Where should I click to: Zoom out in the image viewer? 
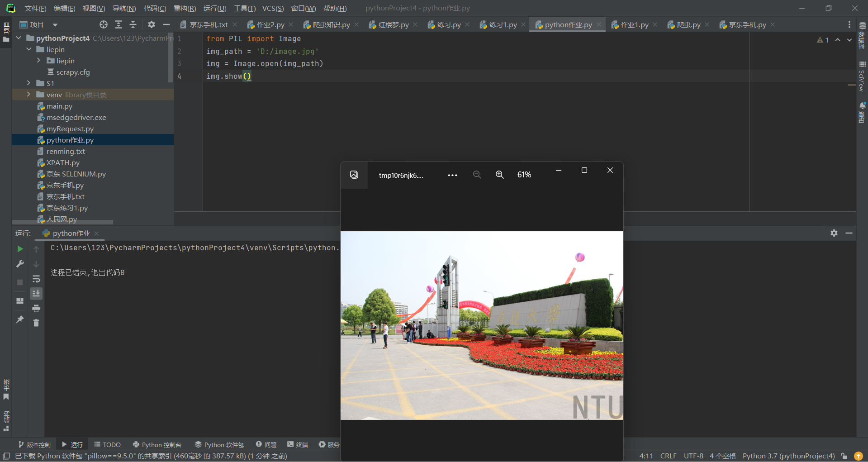[x=477, y=175]
